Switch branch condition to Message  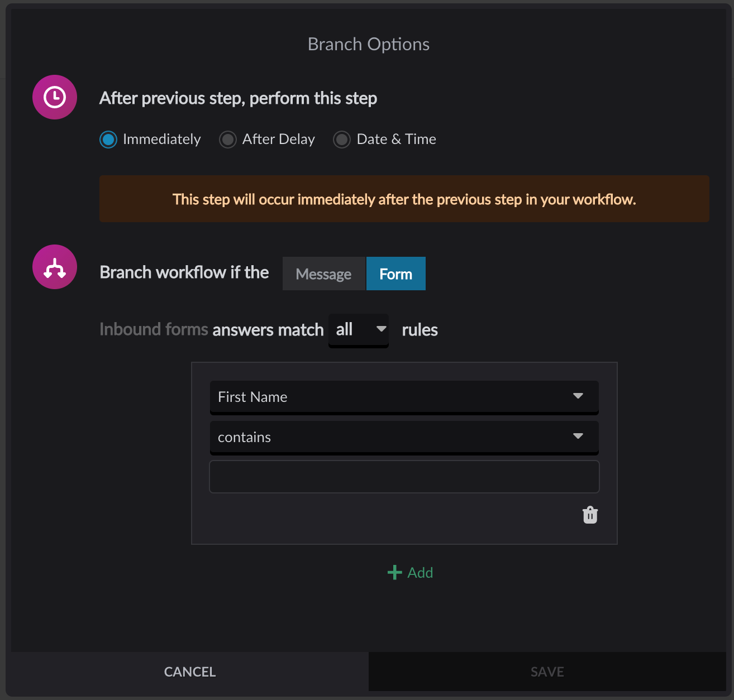(x=324, y=274)
